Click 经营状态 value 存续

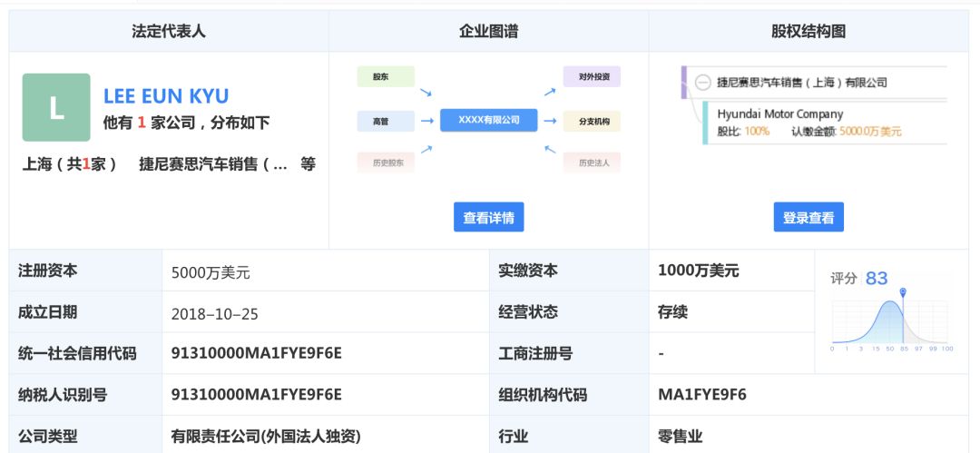click(673, 311)
